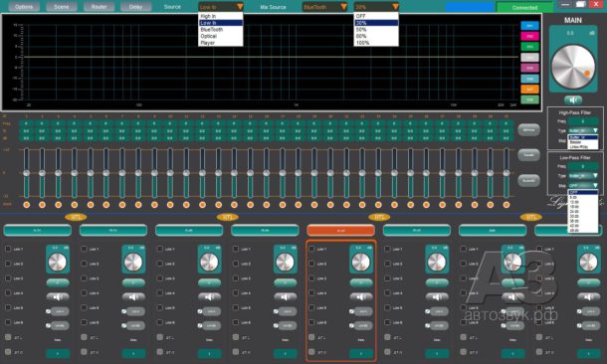Select the light blue channel button beside the graph
The height and width of the screenshot is (364, 607).
[529, 79]
